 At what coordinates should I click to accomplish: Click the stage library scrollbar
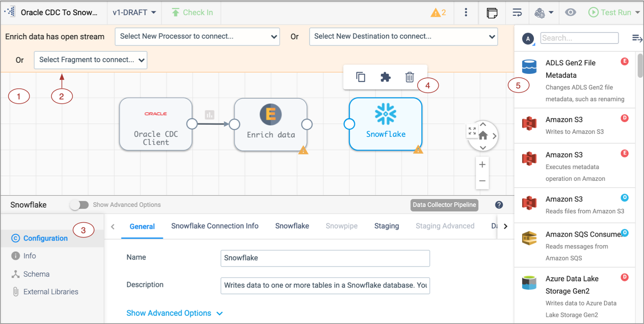(640, 65)
